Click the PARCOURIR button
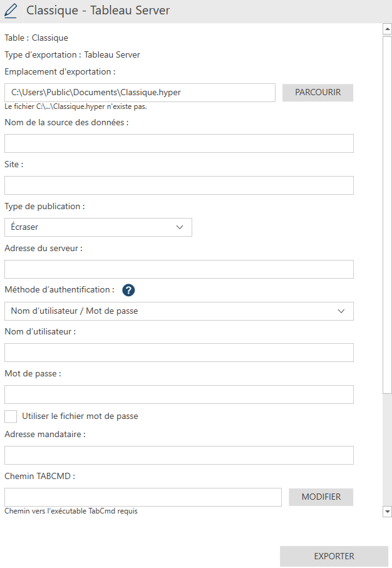 pyautogui.click(x=317, y=93)
